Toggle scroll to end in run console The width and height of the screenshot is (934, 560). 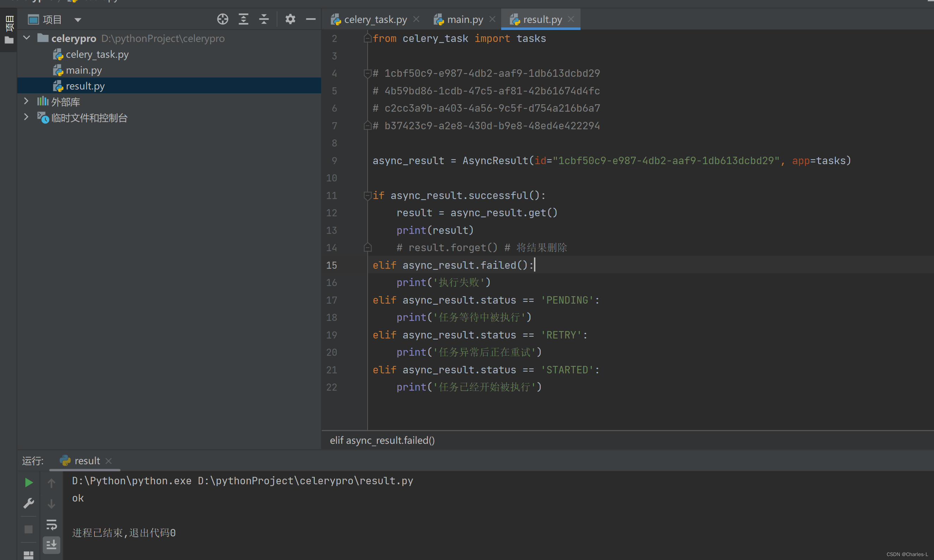(x=51, y=545)
